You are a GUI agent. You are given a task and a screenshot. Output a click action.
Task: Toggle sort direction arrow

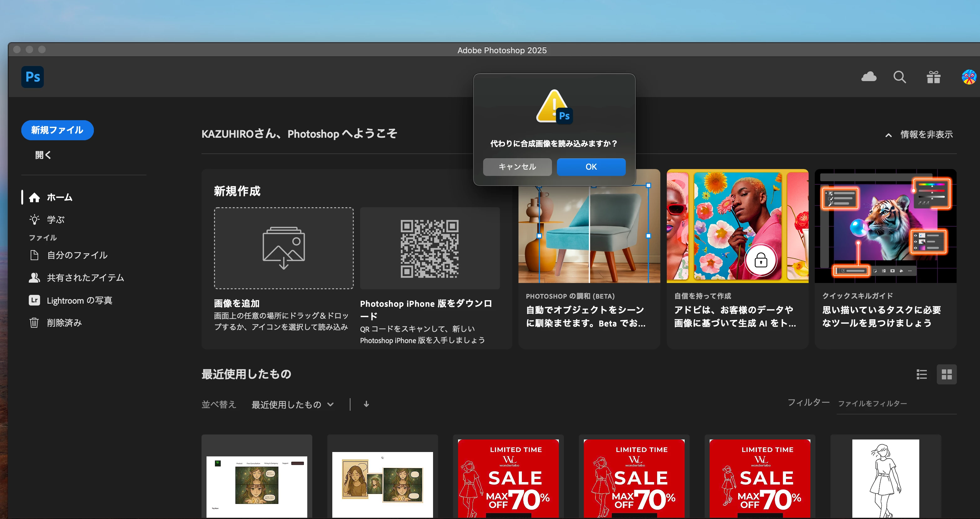point(366,404)
